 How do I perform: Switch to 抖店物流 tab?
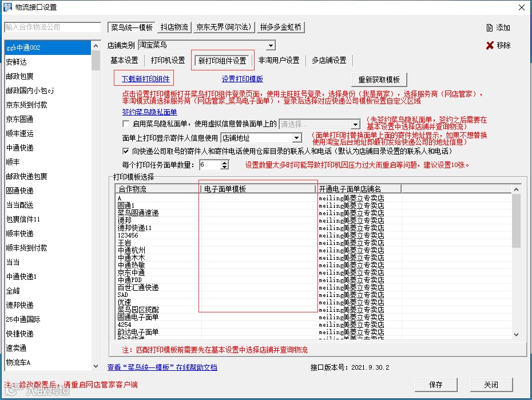point(174,27)
